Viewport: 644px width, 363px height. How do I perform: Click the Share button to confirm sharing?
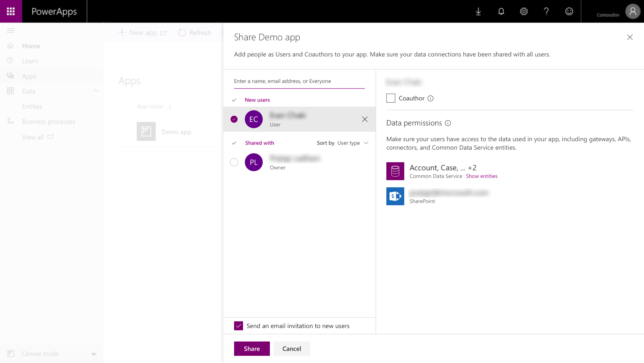pyautogui.click(x=252, y=348)
